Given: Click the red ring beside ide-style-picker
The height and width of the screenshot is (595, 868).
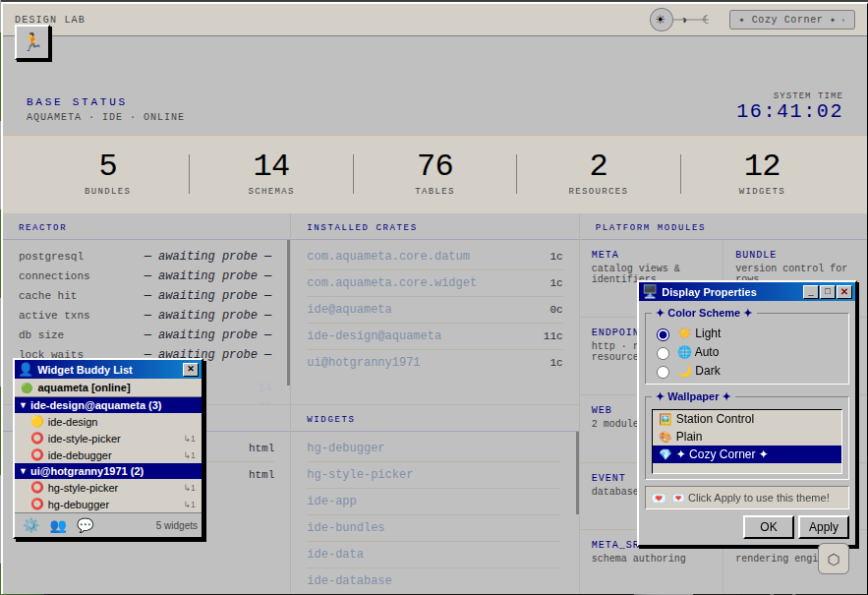Looking at the screenshot, I should point(37,439).
